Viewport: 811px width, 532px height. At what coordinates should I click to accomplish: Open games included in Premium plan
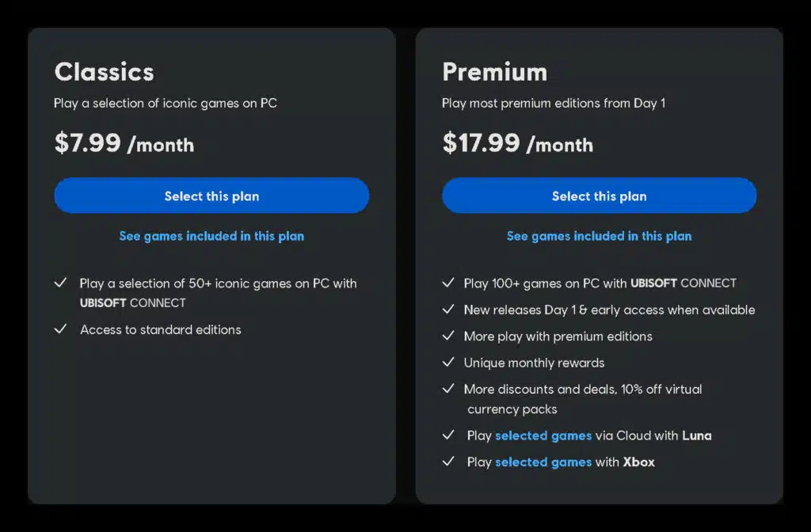pos(599,236)
